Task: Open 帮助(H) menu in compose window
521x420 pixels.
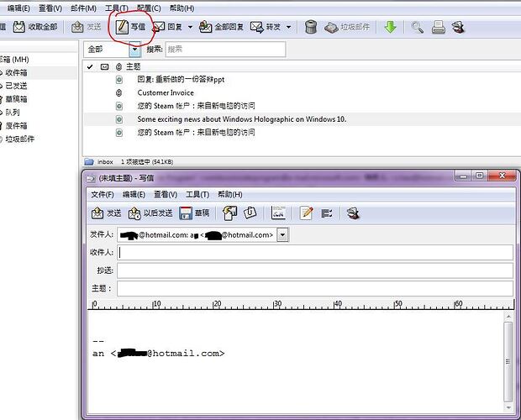Action: (x=230, y=194)
